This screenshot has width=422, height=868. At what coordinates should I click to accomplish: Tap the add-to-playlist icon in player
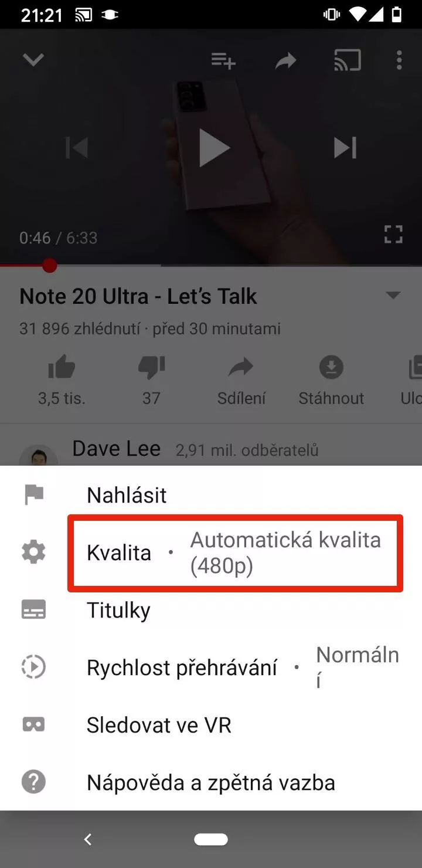pyautogui.click(x=223, y=60)
